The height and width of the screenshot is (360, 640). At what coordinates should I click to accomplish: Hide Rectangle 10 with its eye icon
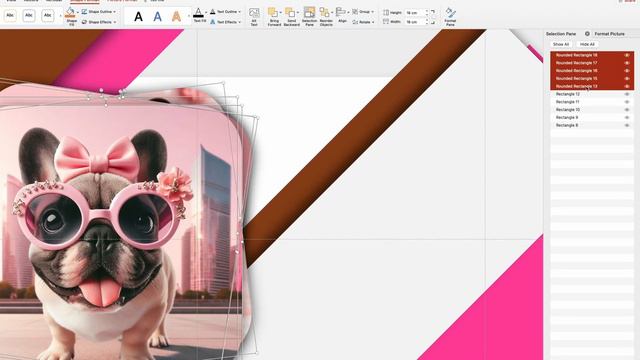[x=627, y=110]
